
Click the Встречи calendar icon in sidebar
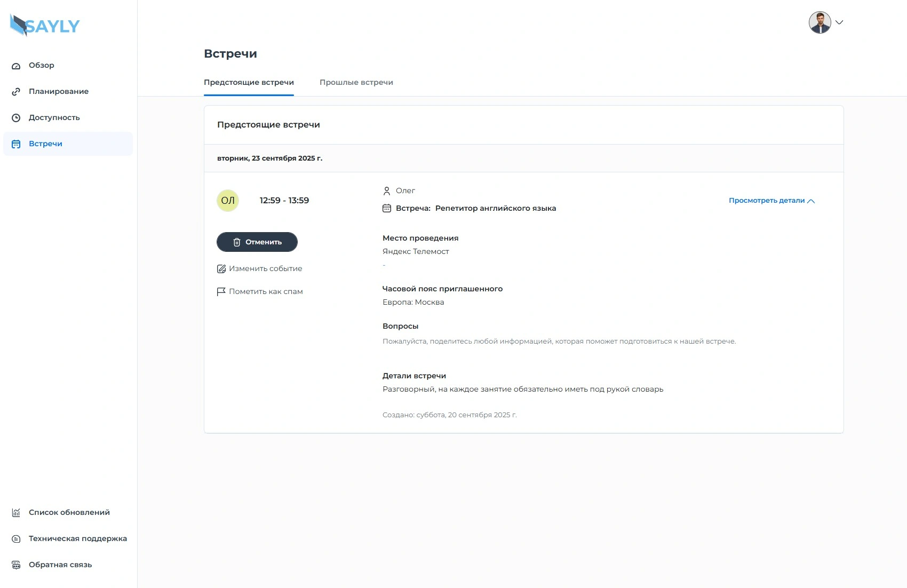point(16,144)
